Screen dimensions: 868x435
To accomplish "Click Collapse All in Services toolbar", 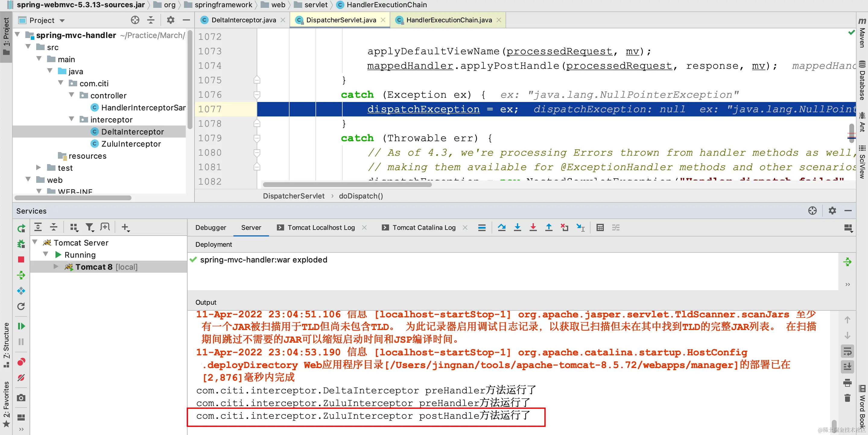I will (x=54, y=227).
